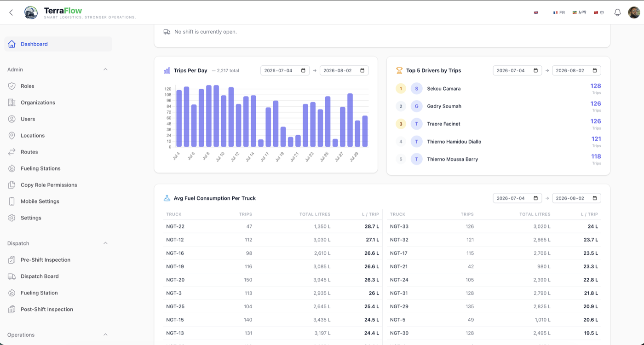Switch language to Amharic flag option
Image resolution: width=644 pixels, height=345 pixels.
pos(579,12)
